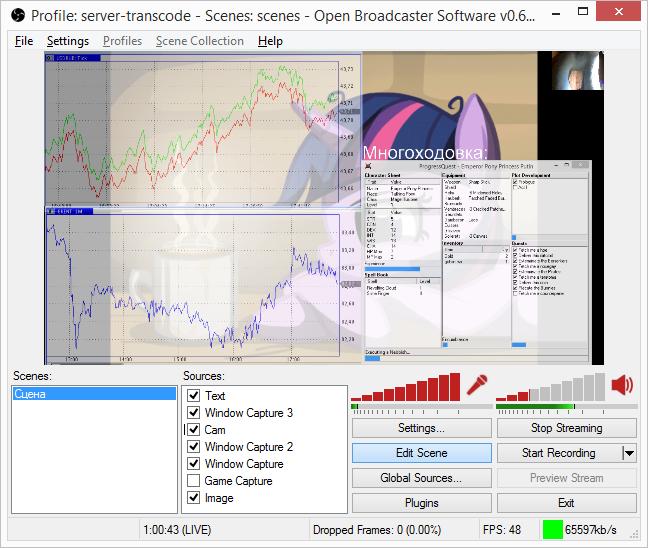The image size is (648, 548).
Task: Click the 1:00:43 (LIVE) status
Action: (177, 529)
